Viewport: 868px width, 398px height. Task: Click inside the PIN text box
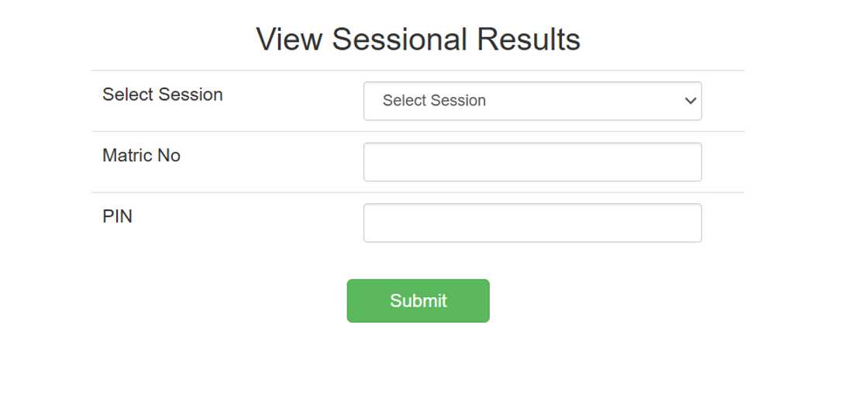[x=532, y=223]
